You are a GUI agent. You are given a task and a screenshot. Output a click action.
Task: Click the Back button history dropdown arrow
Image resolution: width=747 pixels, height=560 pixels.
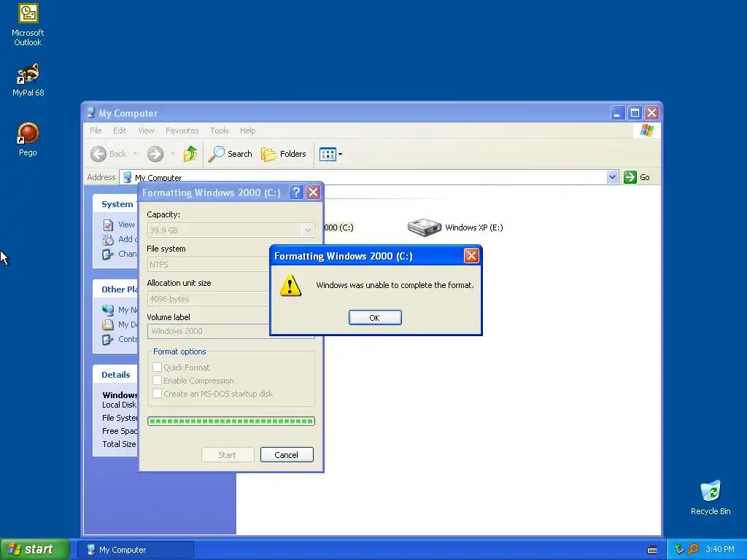click(x=135, y=154)
